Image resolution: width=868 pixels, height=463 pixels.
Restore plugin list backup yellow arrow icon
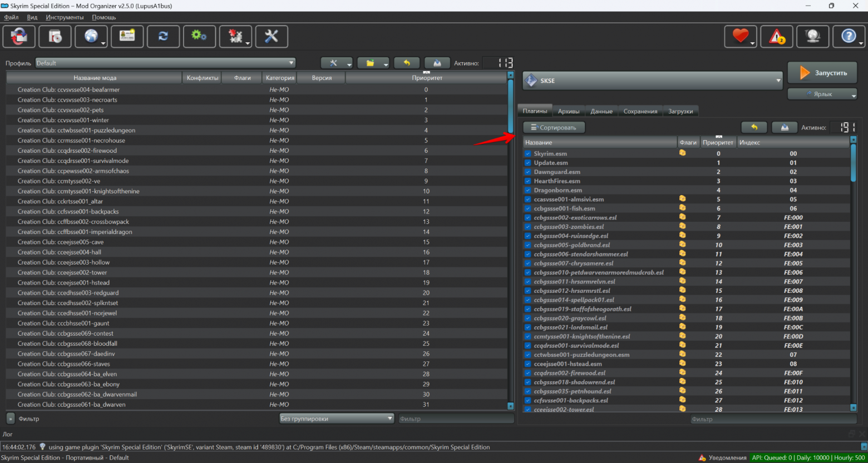754,127
